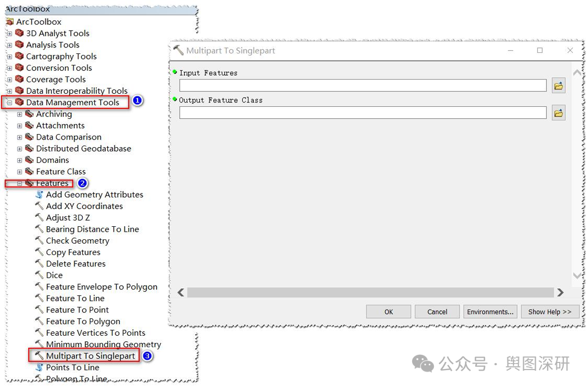Collapse the Data Management Tools node

pos(9,102)
